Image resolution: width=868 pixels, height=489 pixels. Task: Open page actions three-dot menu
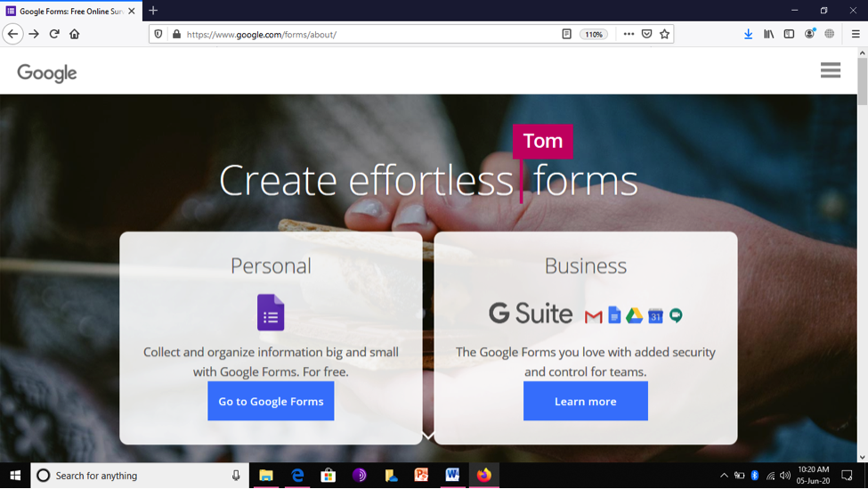pyautogui.click(x=629, y=34)
